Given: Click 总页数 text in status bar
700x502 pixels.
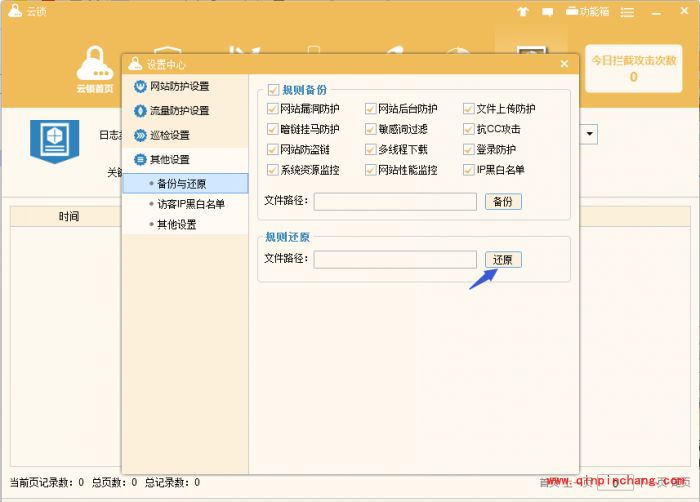Looking at the screenshot, I should [114, 483].
